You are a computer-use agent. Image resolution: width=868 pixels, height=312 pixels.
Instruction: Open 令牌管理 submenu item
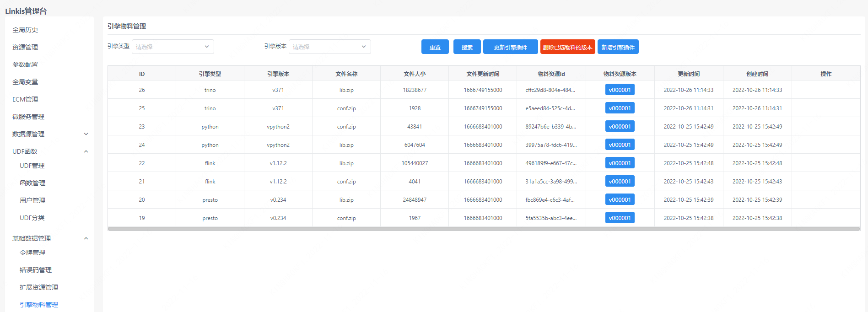[32, 253]
